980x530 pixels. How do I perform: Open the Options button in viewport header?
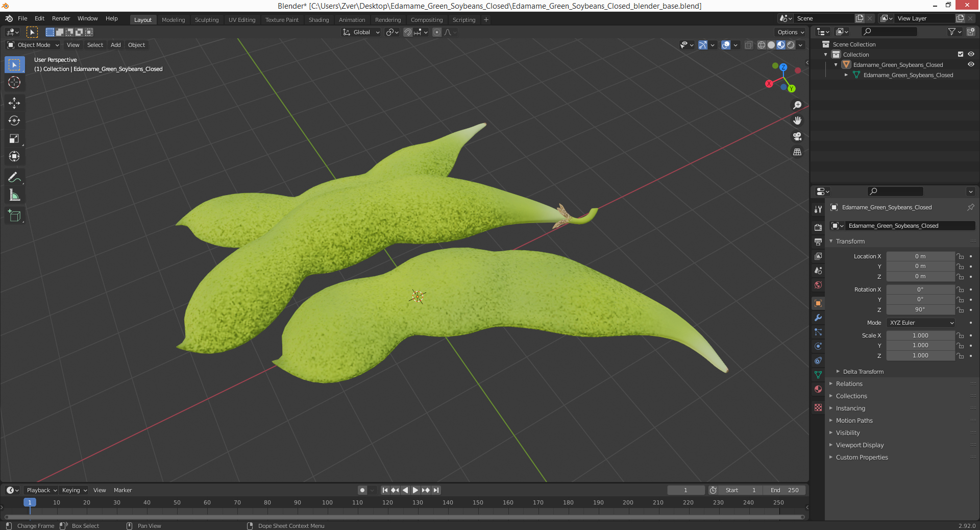click(x=791, y=32)
